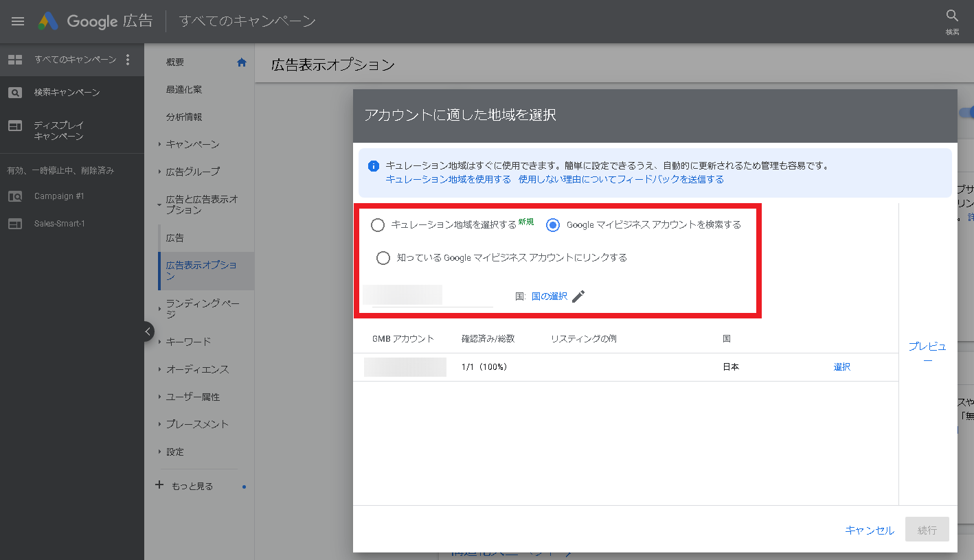The image size is (974, 560).
Task: Click the Campaign #1 icon
Action: tap(15, 196)
